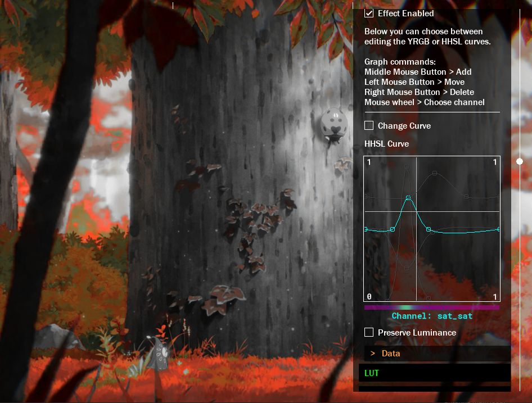Select the cyan control point left of the peak
The height and width of the screenshot is (403, 532).
(393, 229)
